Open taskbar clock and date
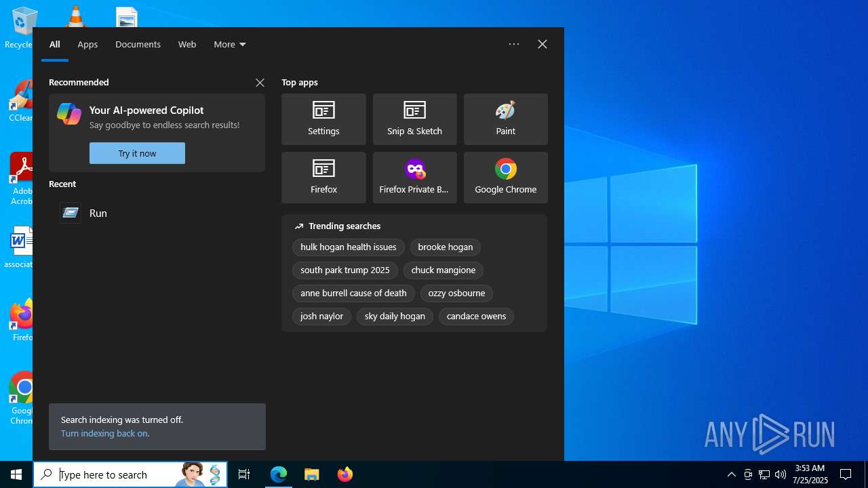 (x=810, y=474)
